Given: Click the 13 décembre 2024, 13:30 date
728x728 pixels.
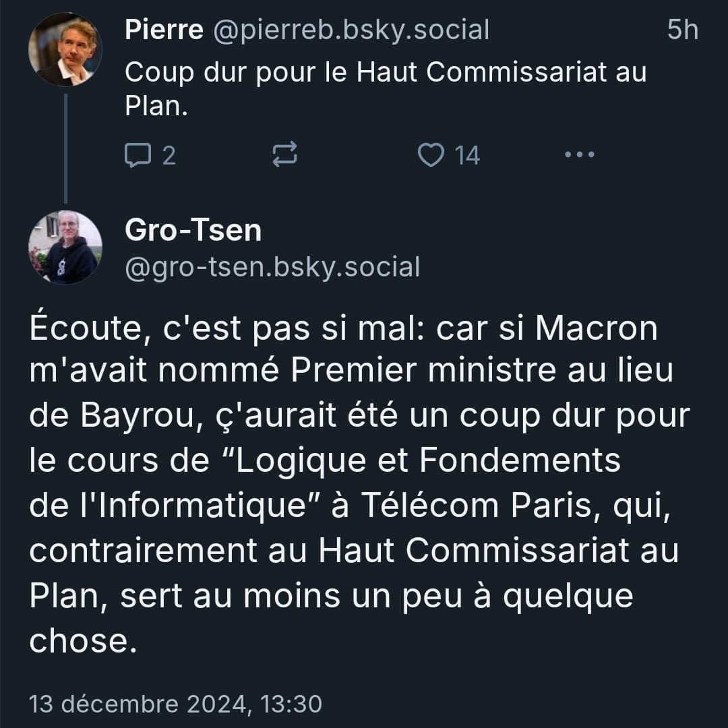Looking at the screenshot, I should [176, 704].
